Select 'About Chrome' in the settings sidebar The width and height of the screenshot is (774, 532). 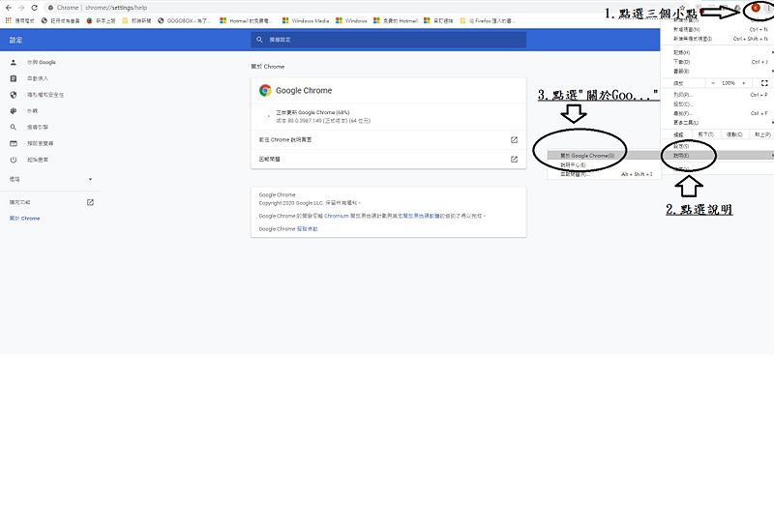[25, 219]
